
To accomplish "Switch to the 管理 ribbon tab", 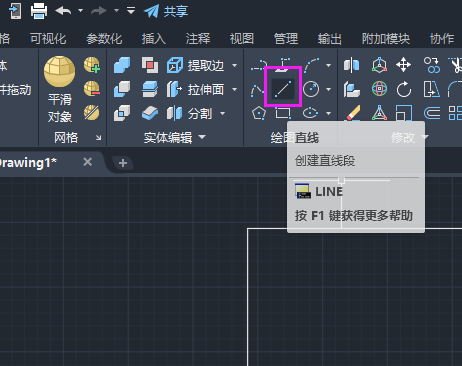I will click(286, 39).
